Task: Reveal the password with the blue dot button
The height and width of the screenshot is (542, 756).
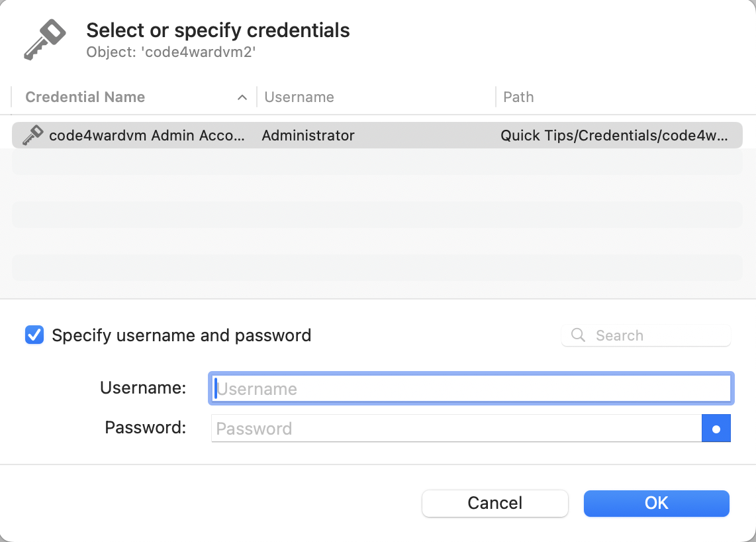Action: (x=716, y=428)
